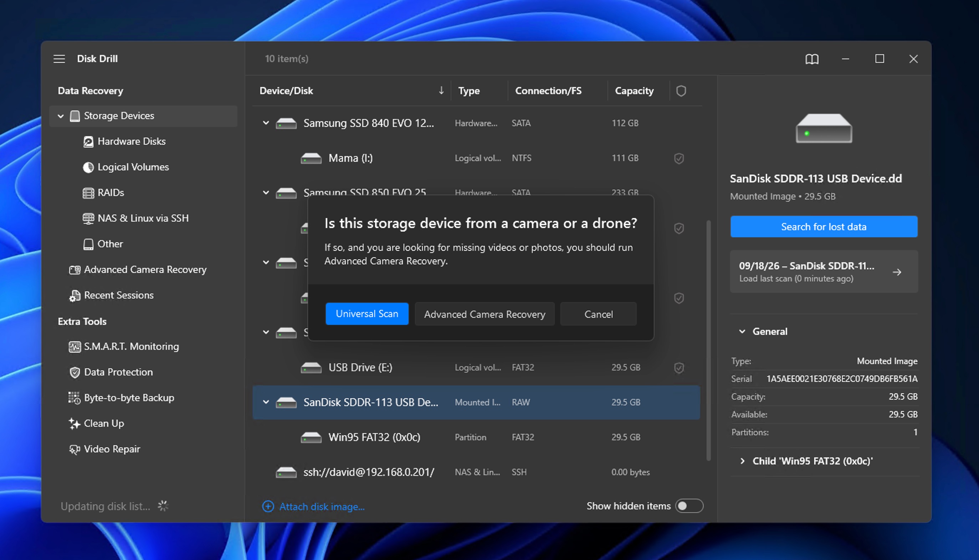The width and height of the screenshot is (979, 560).
Task: Choose Universal Scan in the dialog
Action: coord(367,314)
